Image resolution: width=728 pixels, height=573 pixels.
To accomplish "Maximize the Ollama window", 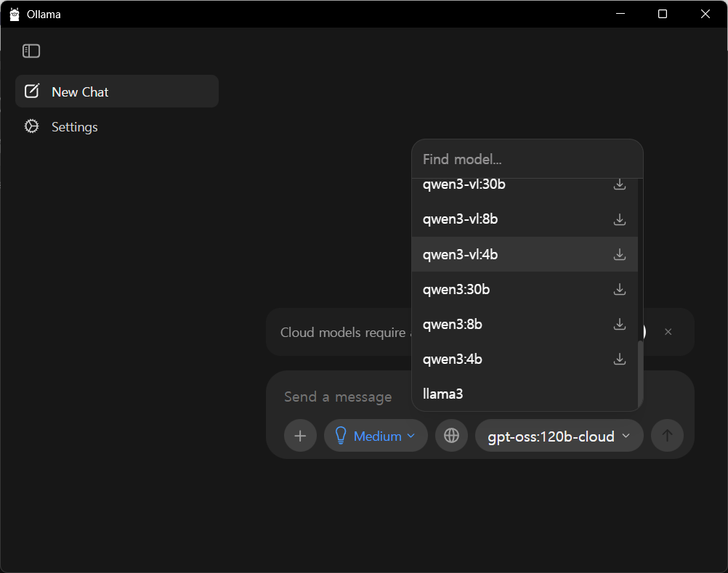I will [x=663, y=14].
